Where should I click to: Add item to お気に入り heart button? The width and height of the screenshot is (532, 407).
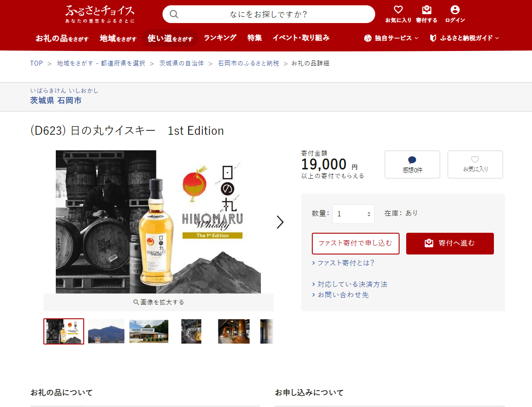(x=475, y=164)
